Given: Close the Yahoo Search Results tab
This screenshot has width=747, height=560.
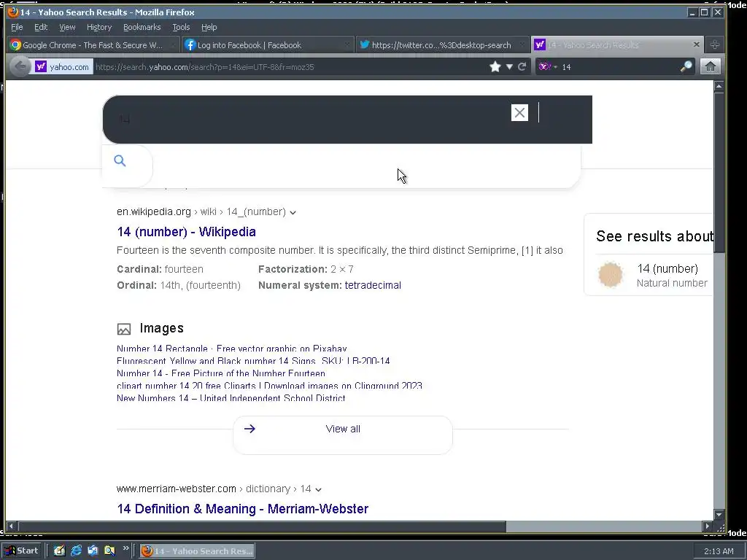Looking at the screenshot, I should [x=697, y=44].
